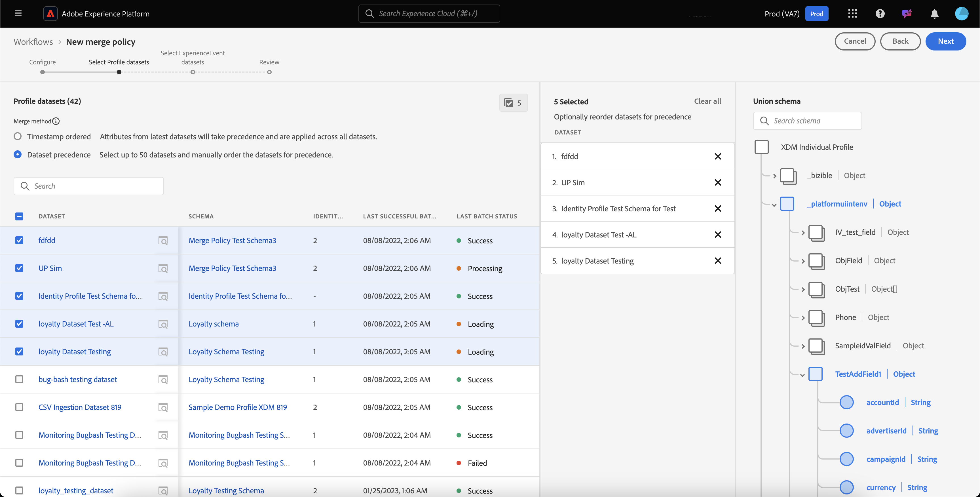Preview the CSV Ingestion Dataset 819
The height and width of the screenshot is (497, 980).
click(163, 408)
